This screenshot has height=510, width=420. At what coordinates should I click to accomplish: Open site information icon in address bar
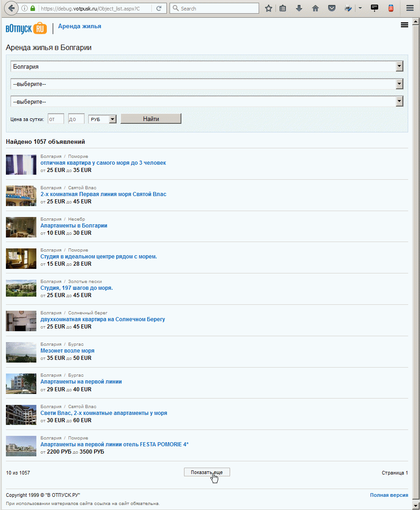[x=25, y=9]
